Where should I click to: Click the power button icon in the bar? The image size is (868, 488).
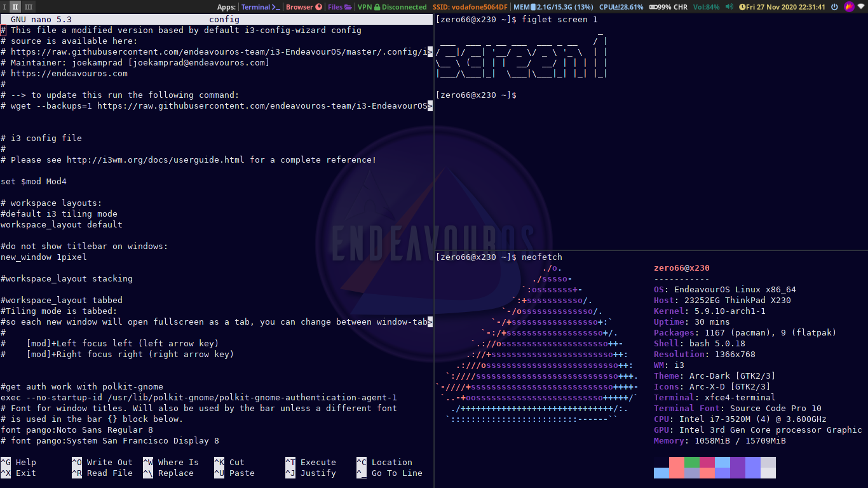click(836, 7)
